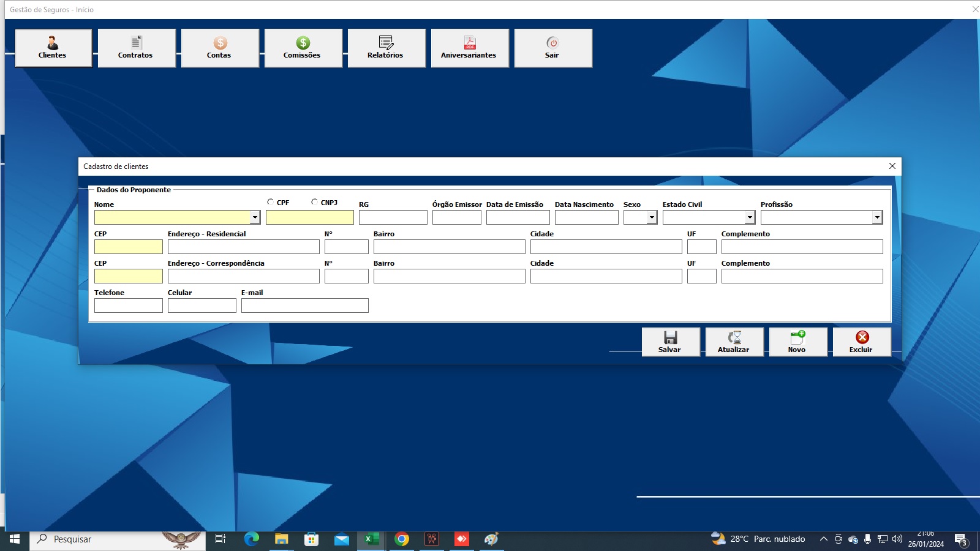Click the E-mail input field
This screenshot has height=551, width=980.
tap(305, 305)
